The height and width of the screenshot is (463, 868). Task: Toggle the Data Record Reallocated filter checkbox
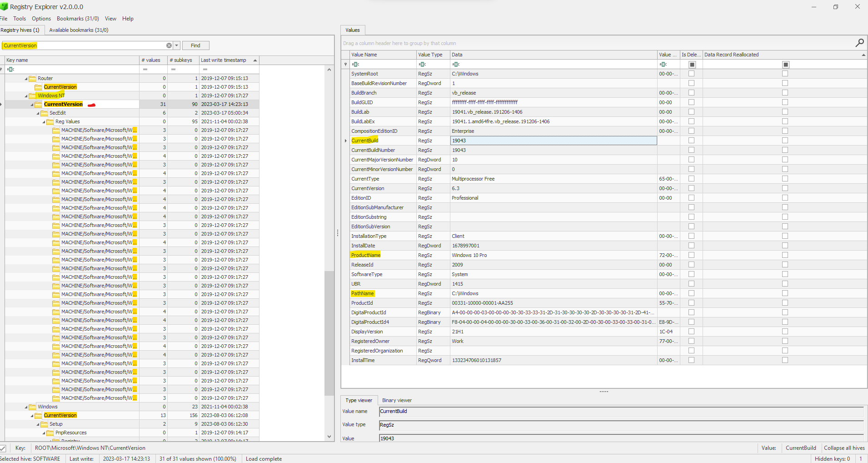(786, 65)
